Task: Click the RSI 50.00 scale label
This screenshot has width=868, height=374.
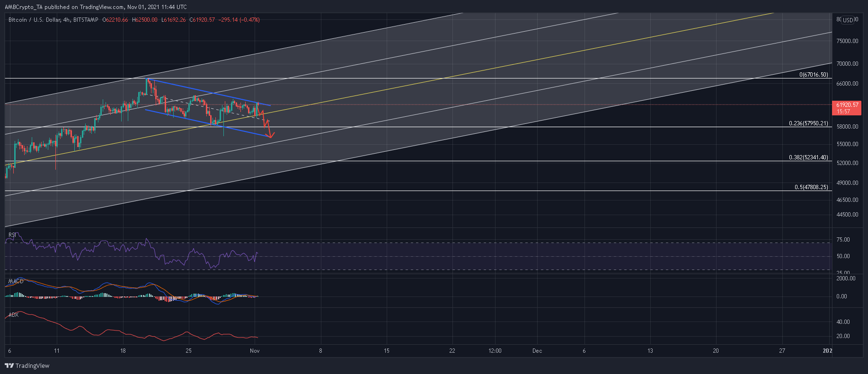Action: tap(843, 256)
